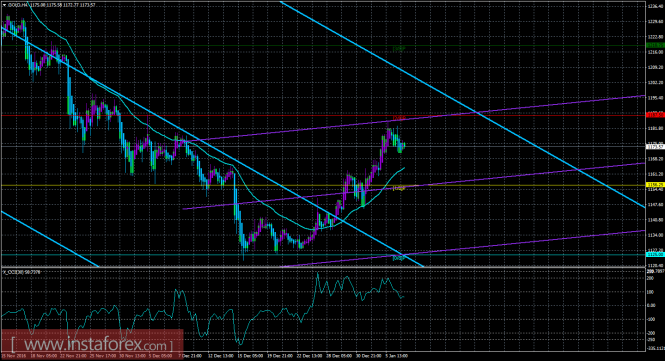
Task: Click the GOLD,H4 symbol title text
Action: point(17,5)
